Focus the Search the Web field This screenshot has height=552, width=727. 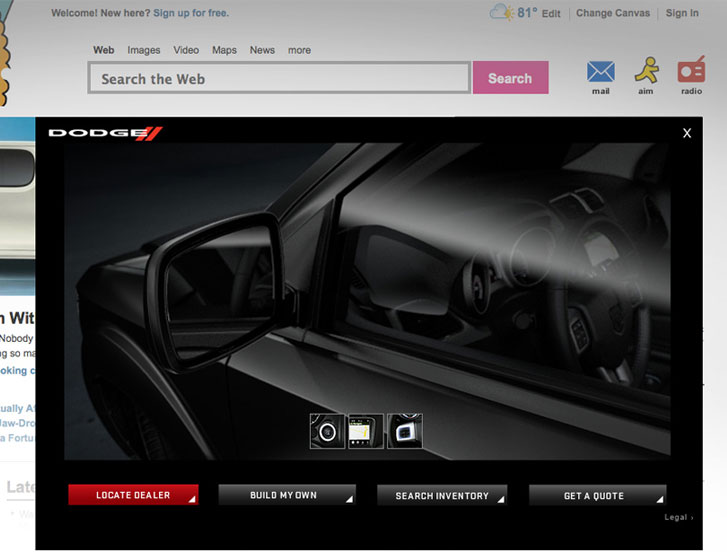coord(279,78)
